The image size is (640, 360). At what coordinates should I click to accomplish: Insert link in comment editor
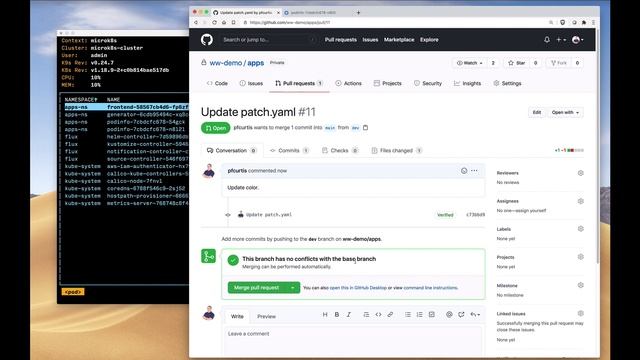(390, 314)
